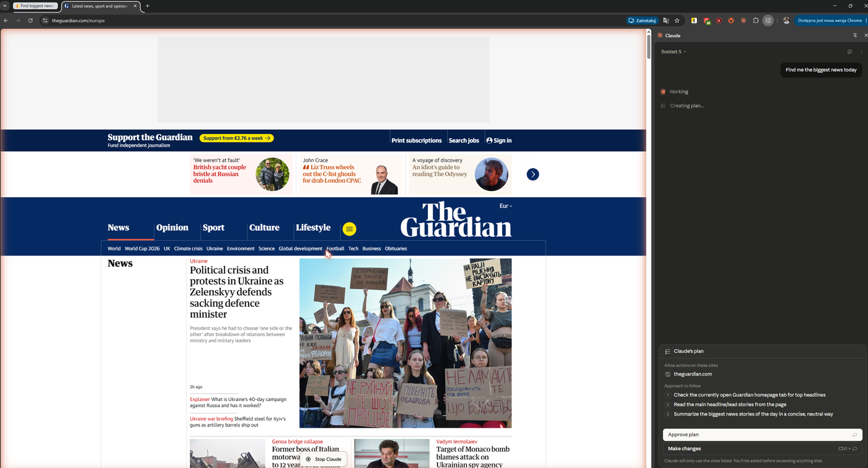
Task: Unpin the Claude side panel
Action: pyautogui.click(x=855, y=35)
